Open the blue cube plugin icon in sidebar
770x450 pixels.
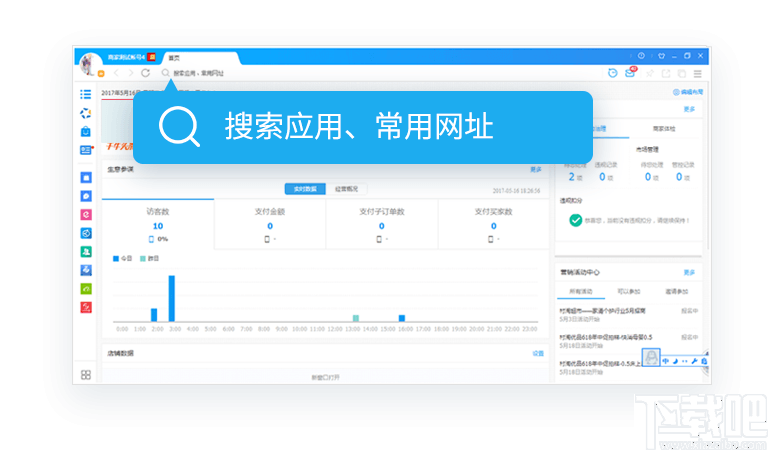(x=86, y=233)
